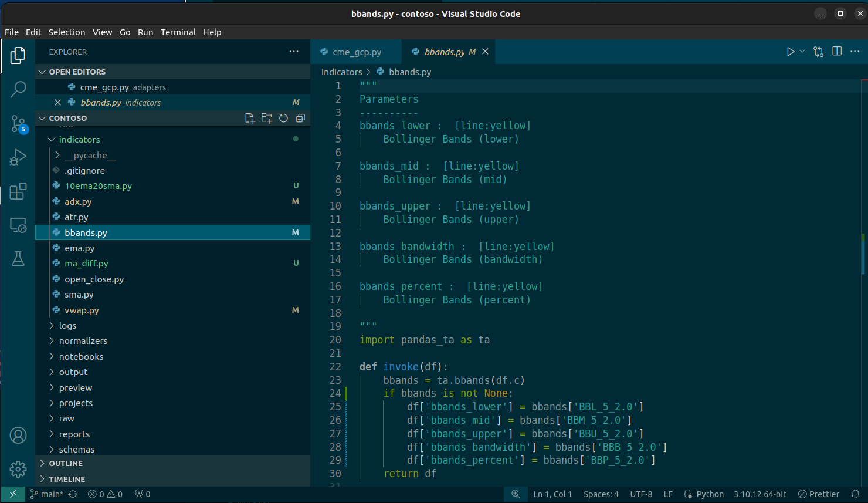Image resolution: width=868 pixels, height=503 pixels.
Task: Expand the OUTLINE section
Action: point(66,464)
